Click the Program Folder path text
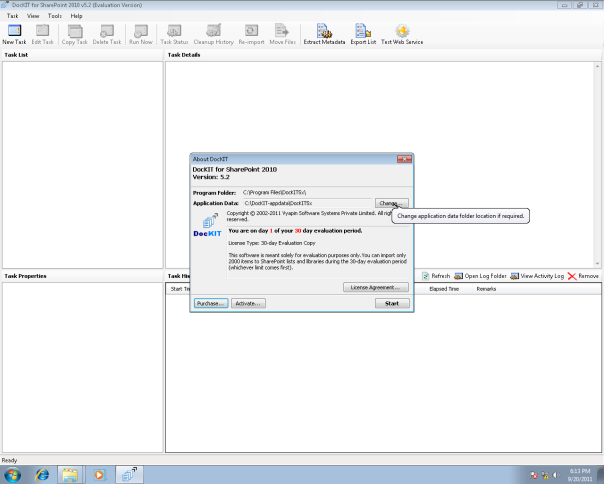Image resolution: width=604 pixels, height=484 pixels. [274, 192]
